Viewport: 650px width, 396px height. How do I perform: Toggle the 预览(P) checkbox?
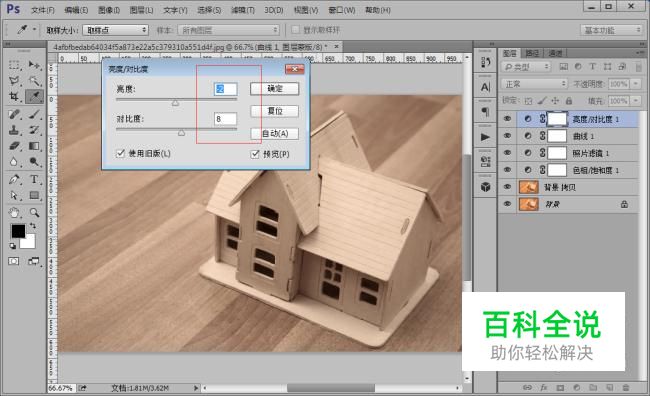(x=255, y=154)
